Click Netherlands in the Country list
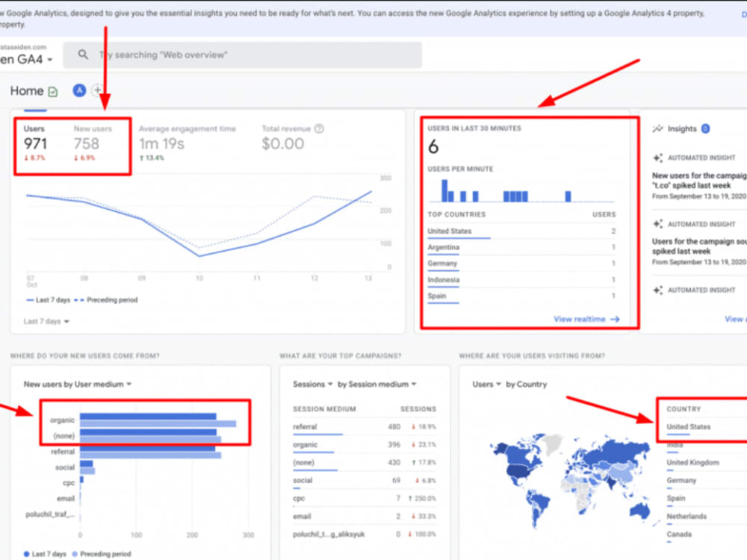 point(686,516)
